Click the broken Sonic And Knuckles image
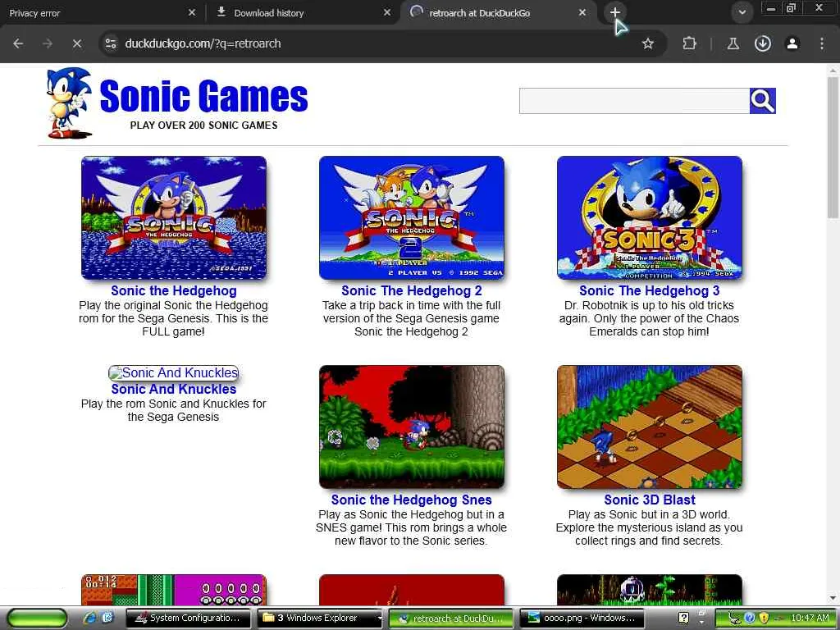 click(174, 372)
